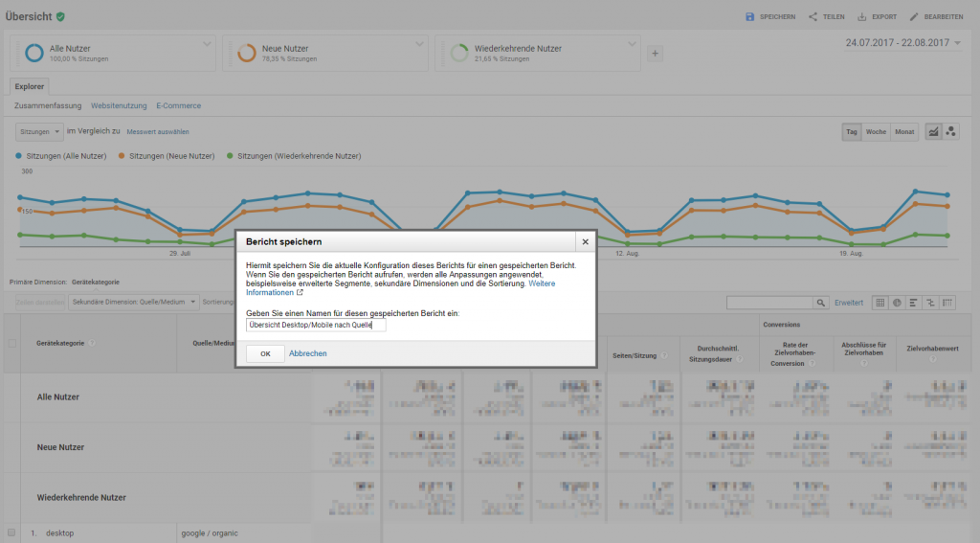Open help icon next to Gerätekategorie header
The height and width of the screenshot is (543, 980).
[x=92, y=343]
